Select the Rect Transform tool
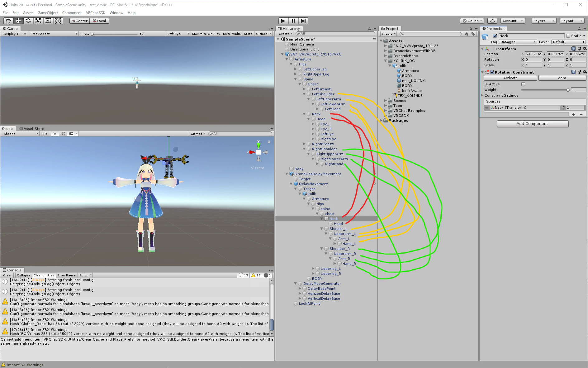The image size is (588, 368). click(x=48, y=21)
